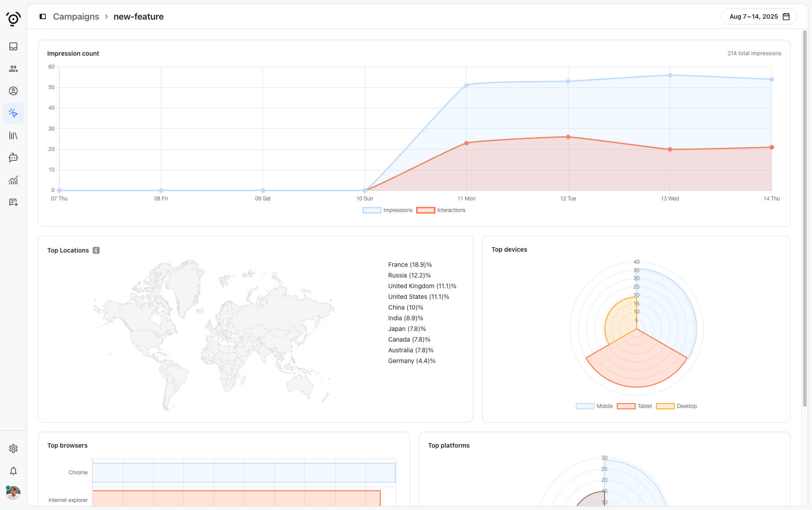Click the 13 Wed impressions data point
Image resolution: width=812 pixels, height=510 pixels.
point(670,75)
